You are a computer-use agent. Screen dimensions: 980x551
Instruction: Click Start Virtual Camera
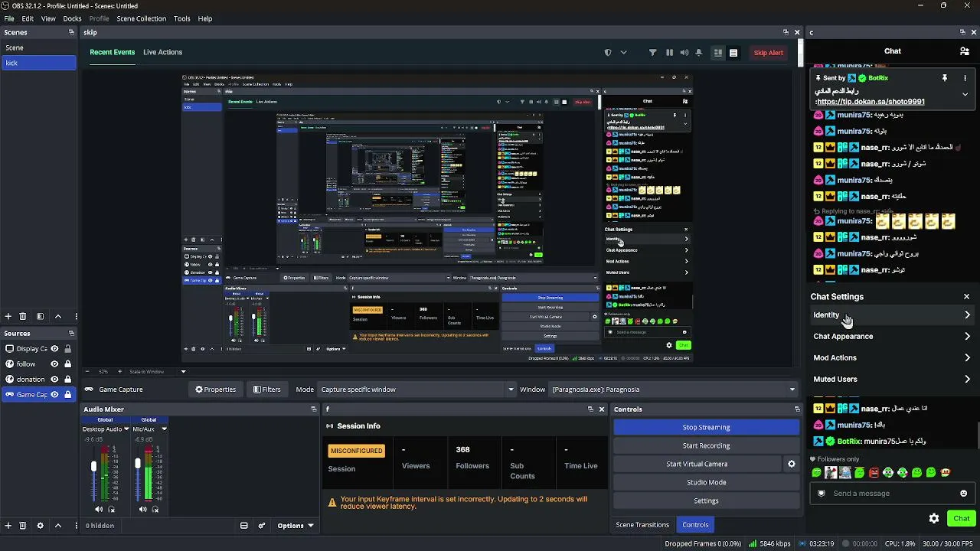pos(697,464)
